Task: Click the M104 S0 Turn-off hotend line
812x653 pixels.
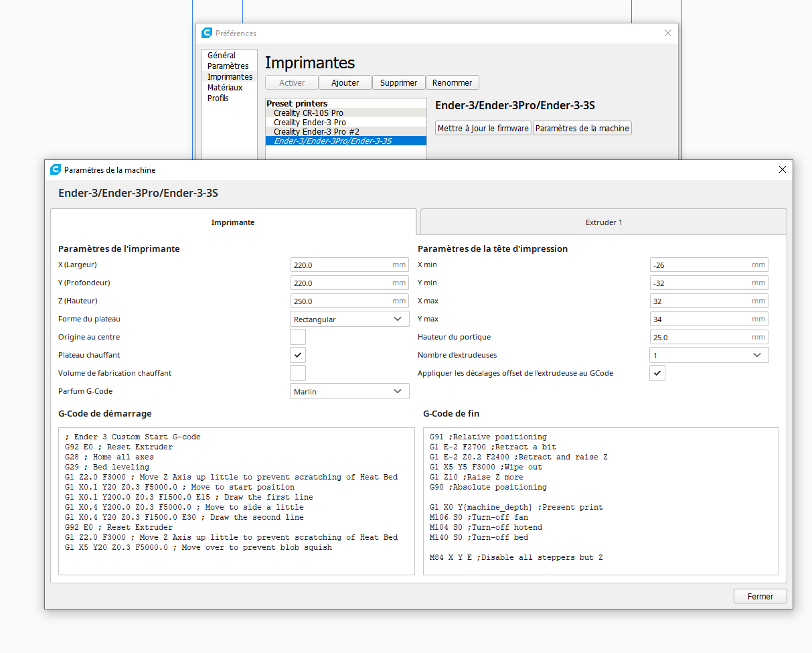Action: [x=486, y=527]
